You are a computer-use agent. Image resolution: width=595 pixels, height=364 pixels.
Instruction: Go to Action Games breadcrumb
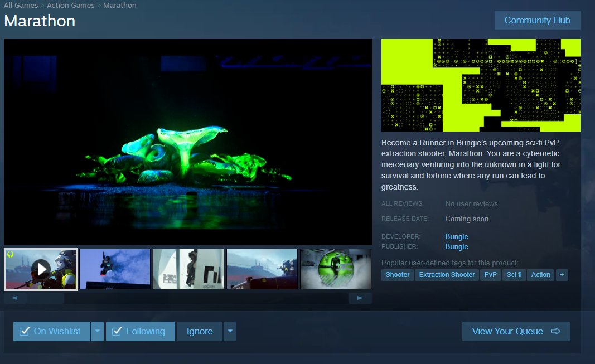coord(71,6)
